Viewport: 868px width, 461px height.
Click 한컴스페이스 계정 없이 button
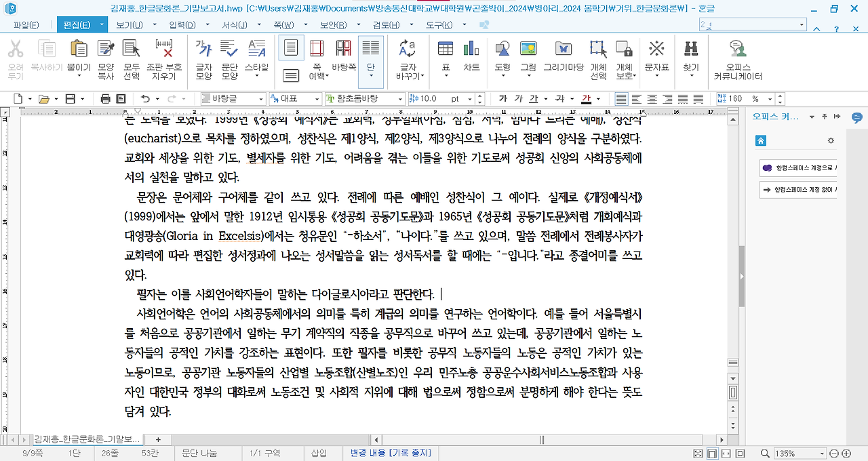[x=798, y=189]
